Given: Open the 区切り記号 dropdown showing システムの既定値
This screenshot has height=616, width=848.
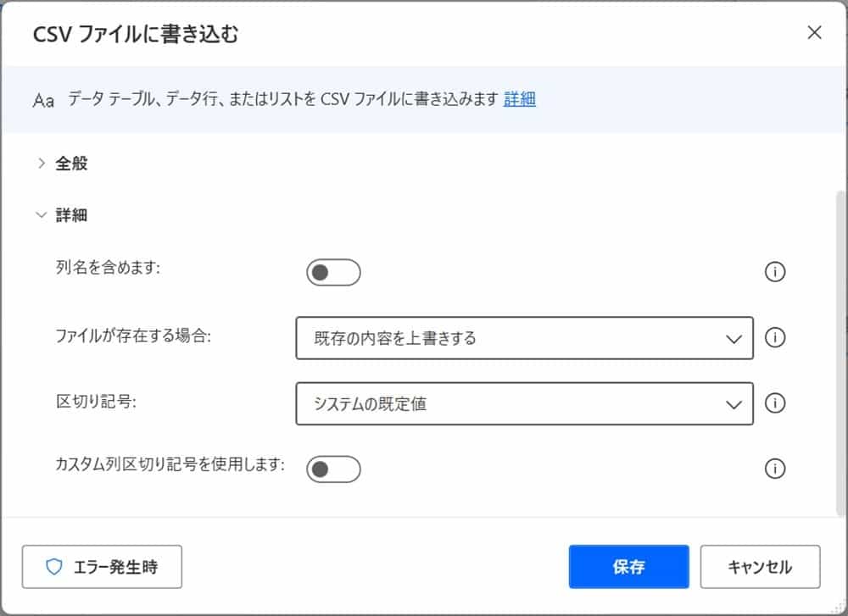Looking at the screenshot, I should point(524,403).
